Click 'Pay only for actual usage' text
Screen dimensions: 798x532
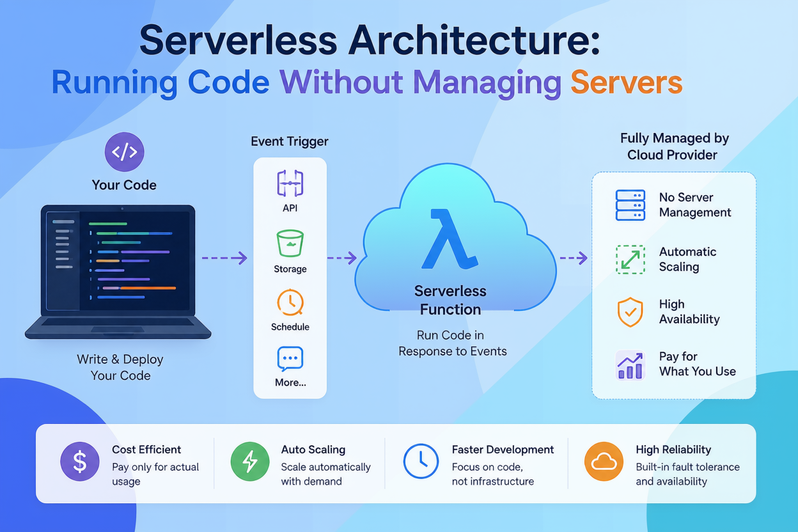click(x=155, y=474)
